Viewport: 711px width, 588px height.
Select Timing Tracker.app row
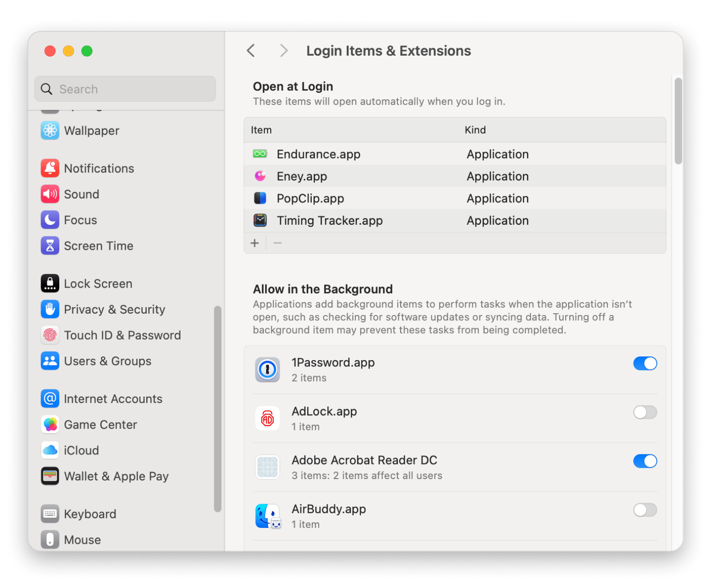click(330, 221)
